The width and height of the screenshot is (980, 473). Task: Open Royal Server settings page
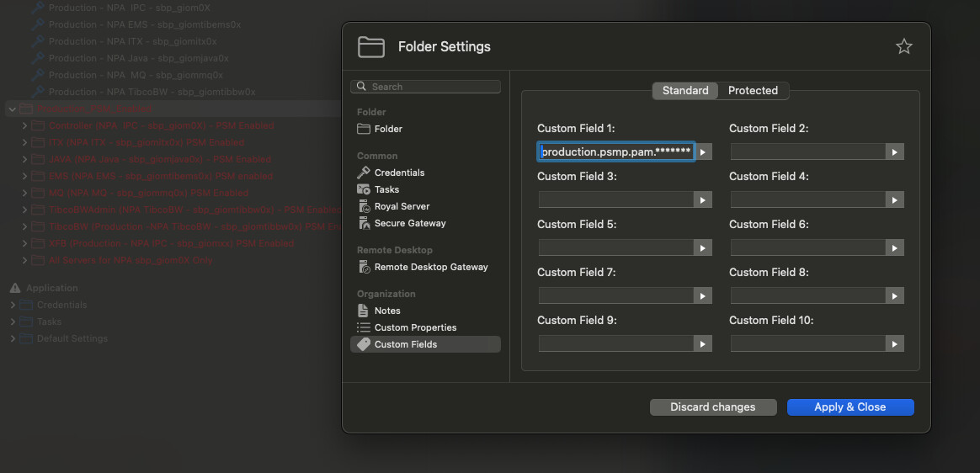pyautogui.click(x=402, y=206)
